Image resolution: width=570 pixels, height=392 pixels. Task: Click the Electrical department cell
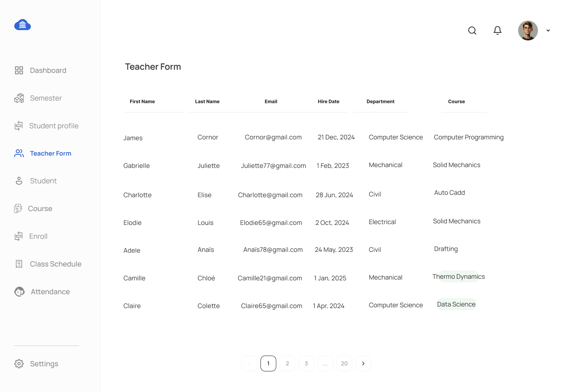point(382,222)
